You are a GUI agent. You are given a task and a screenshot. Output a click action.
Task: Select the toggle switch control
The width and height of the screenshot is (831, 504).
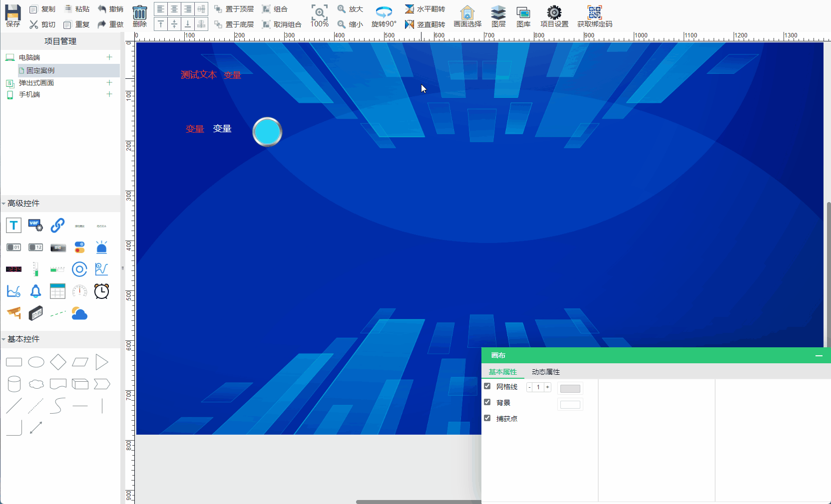point(79,248)
